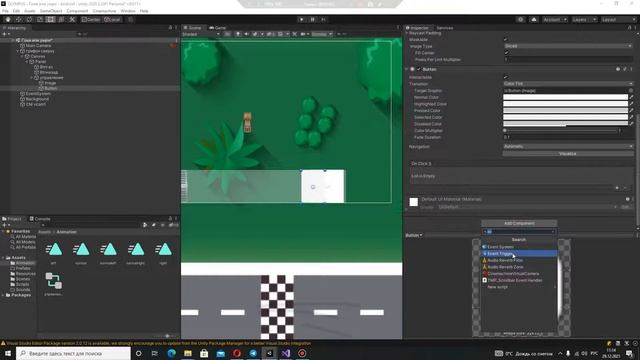Select Main Camera in Hierarchy

(38, 46)
